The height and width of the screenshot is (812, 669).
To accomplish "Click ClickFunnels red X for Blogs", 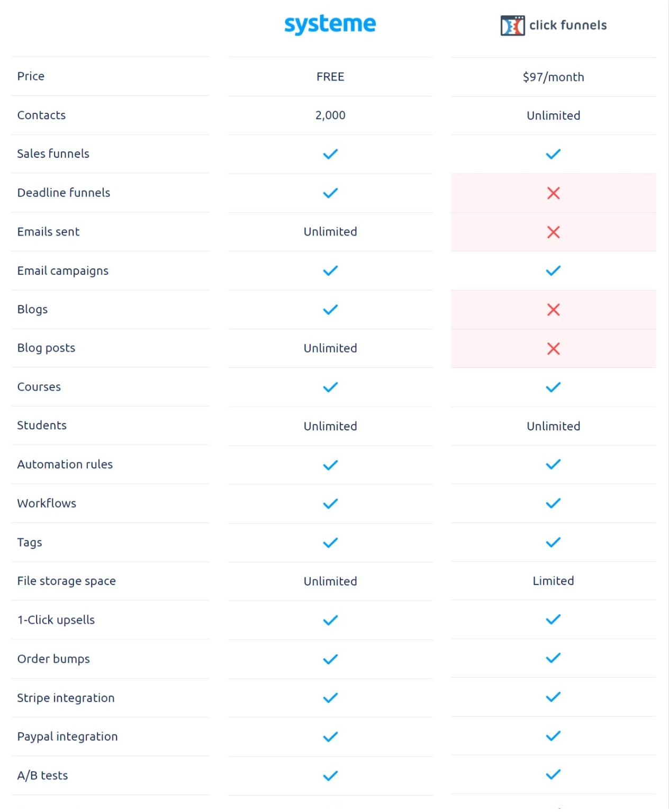I will pyautogui.click(x=553, y=310).
